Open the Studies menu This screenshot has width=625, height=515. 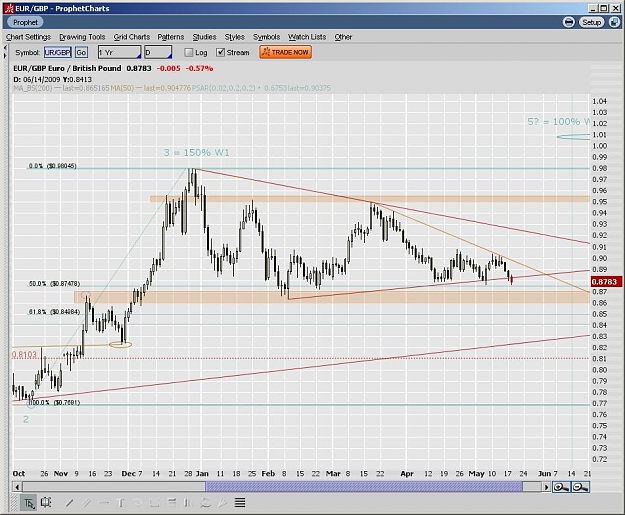[x=204, y=37]
